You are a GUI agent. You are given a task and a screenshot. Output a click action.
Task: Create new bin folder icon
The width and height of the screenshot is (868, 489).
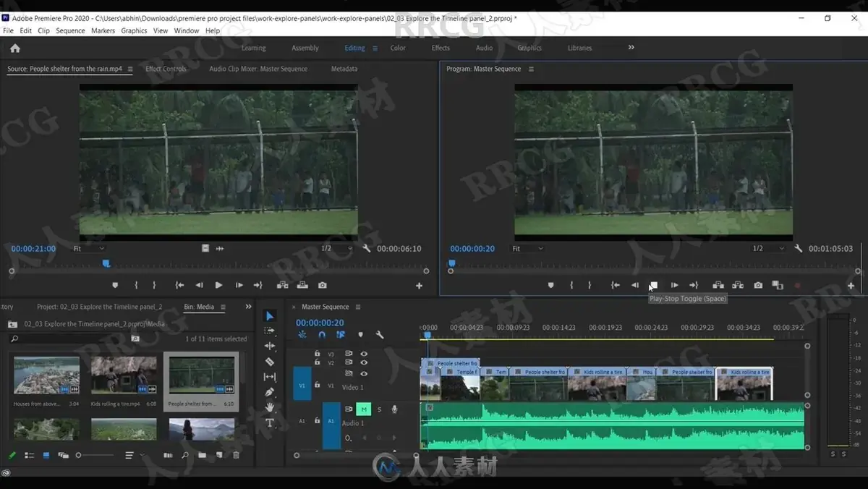coord(202,455)
